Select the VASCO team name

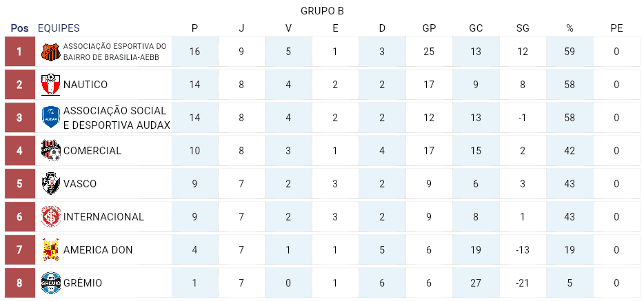pyautogui.click(x=80, y=184)
